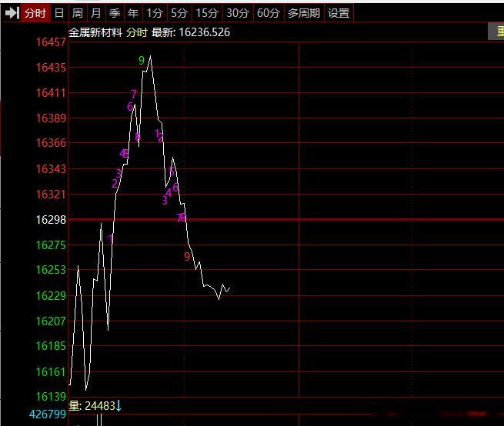The height and width of the screenshot is (426, 504).
Task: Click the arrow icon before 分时 tab
Action: [12, 13]
